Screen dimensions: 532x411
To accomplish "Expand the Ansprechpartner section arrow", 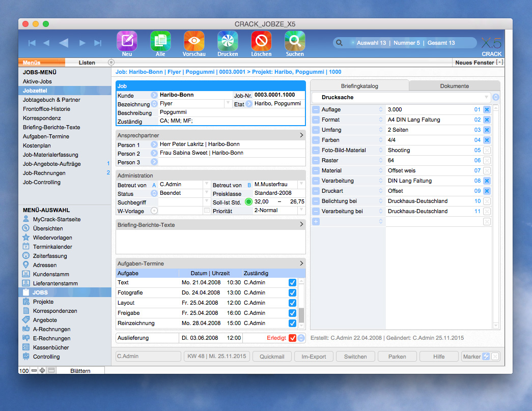I will pyautogui.click(x=301, y=135).
